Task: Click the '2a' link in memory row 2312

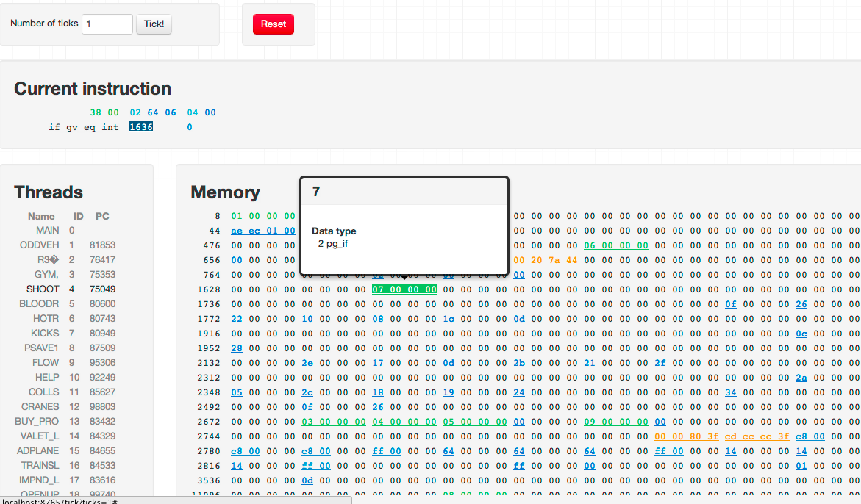Action: 801,378
